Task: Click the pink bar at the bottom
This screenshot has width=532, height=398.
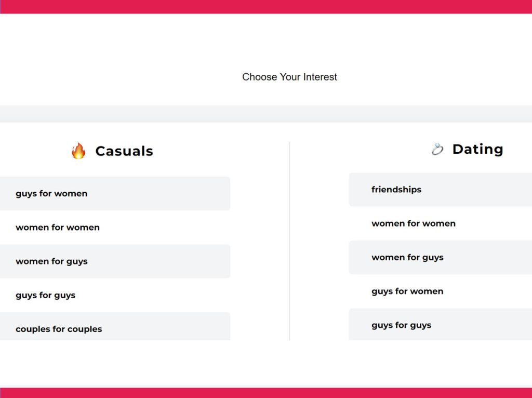Action: pos(266,391)
